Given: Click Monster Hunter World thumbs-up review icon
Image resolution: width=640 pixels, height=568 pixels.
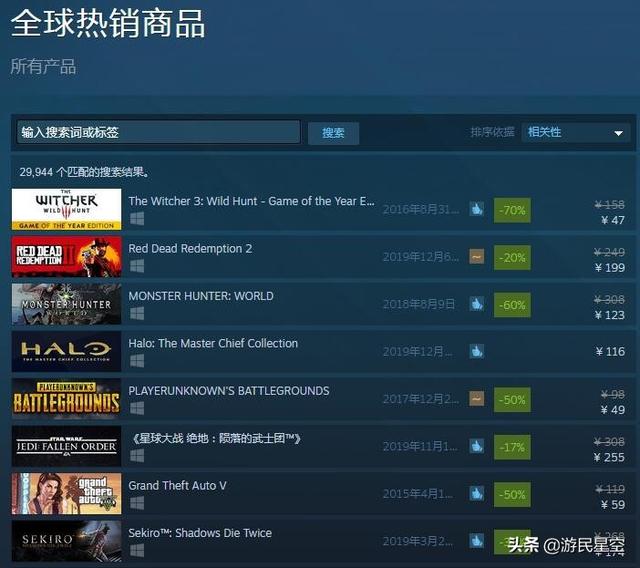Looking at the screenshot, I should [x=476, y=304].
